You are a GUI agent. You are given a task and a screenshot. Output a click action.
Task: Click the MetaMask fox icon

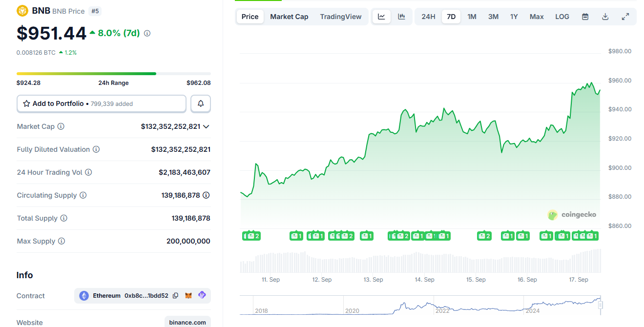coord(188,296)
